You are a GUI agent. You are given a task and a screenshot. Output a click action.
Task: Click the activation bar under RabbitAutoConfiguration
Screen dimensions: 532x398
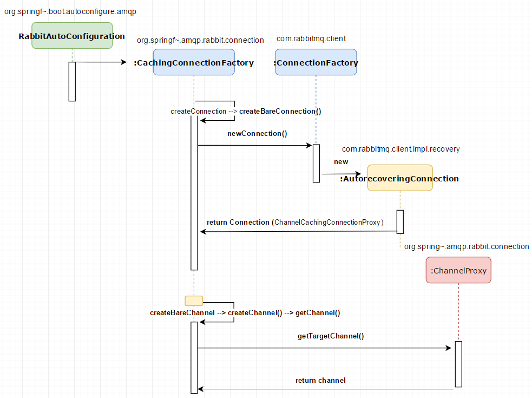72,82
